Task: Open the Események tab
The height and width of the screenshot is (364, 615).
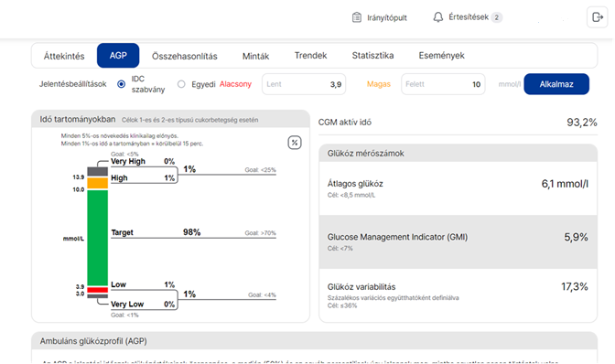Action: coord(441,56)
